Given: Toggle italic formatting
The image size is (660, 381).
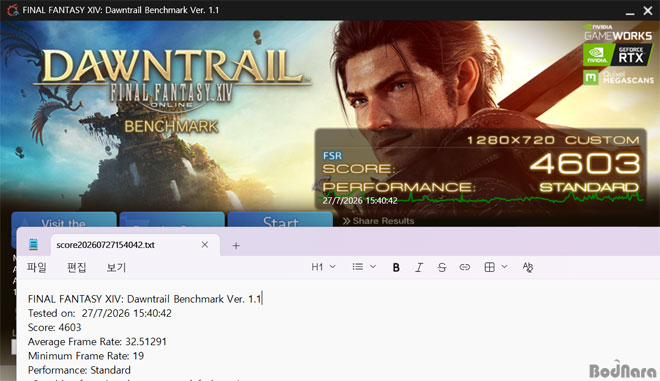Looking at the screenshot, I should click(419, 267).
